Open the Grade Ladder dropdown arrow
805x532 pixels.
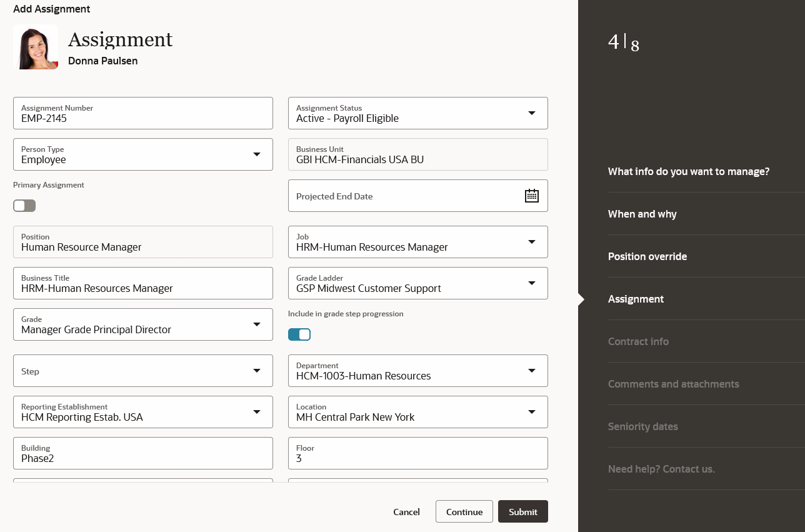coord(532,283)
